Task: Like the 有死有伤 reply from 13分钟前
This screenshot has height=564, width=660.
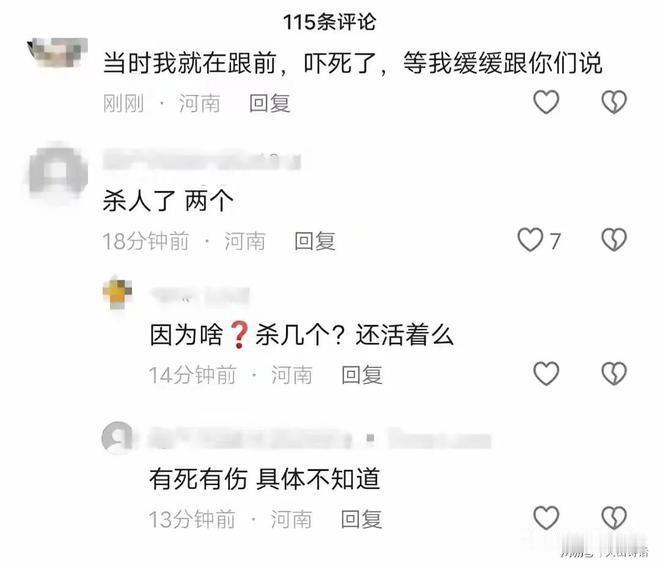Action: tap(546, 518)
